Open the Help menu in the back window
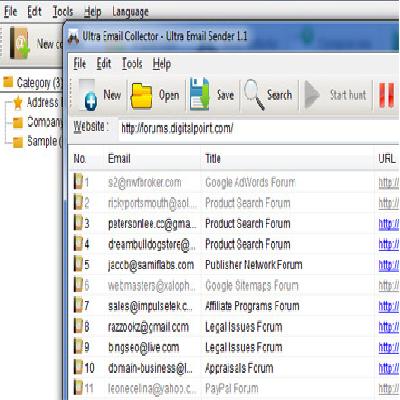Screen dimensions: 400x400 pos(92,12)
